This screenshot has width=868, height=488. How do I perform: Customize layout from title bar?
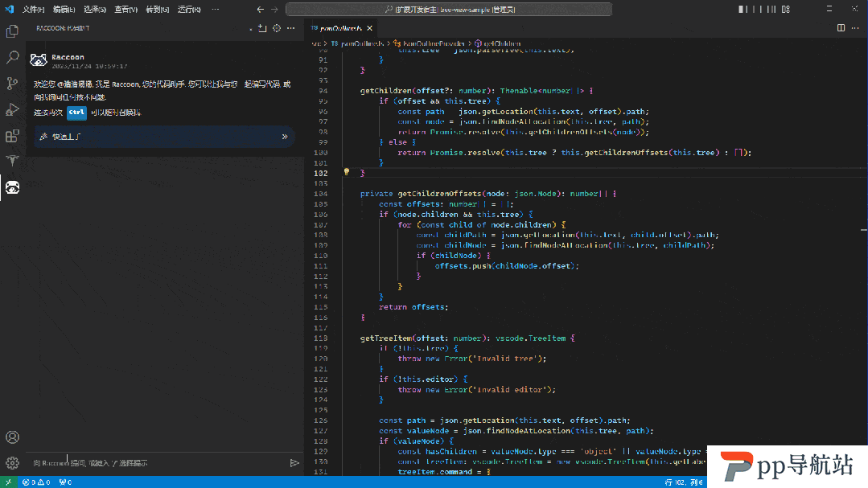coord(786,10)
